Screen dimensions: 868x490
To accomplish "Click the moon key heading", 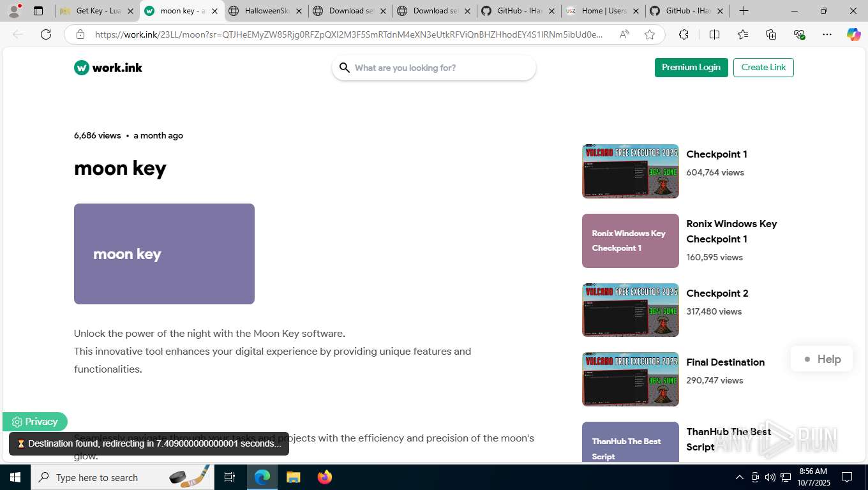I will 120,168.
